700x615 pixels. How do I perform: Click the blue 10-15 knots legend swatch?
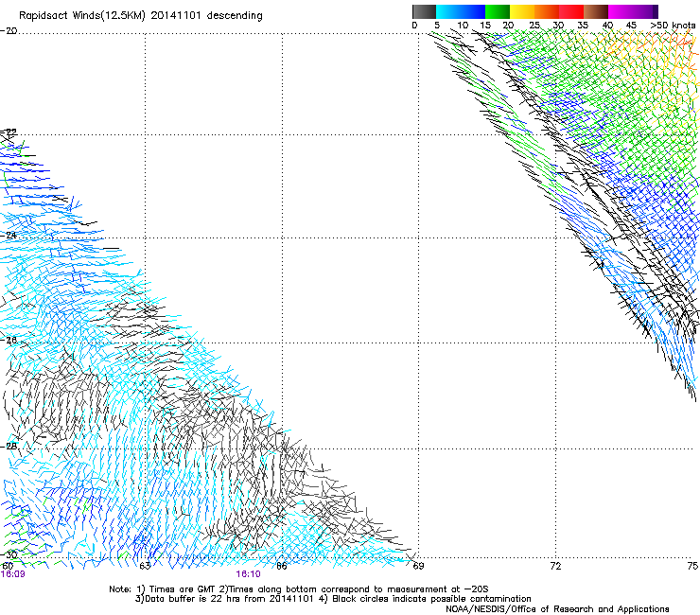pyautogui.click(x=473, y=11)
